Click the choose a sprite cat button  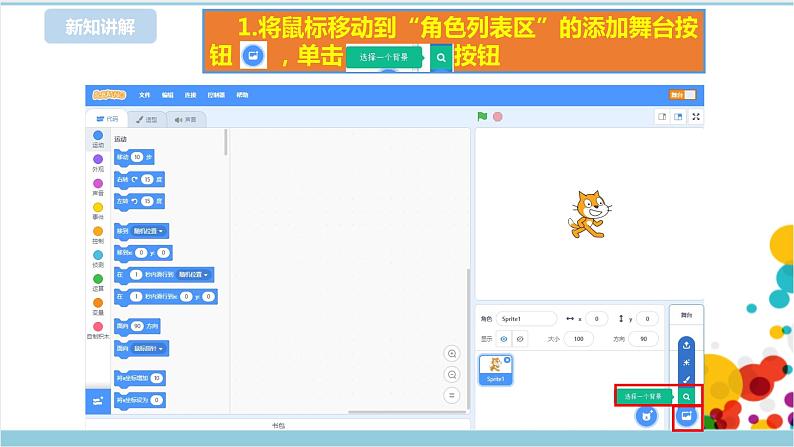(646, 417)
